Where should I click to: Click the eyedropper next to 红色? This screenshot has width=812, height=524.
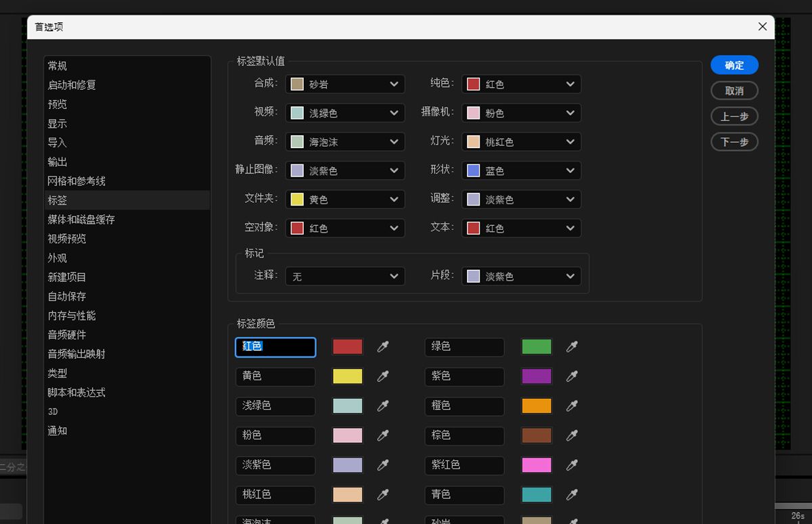pyautogui.click(x=384, y=346)
